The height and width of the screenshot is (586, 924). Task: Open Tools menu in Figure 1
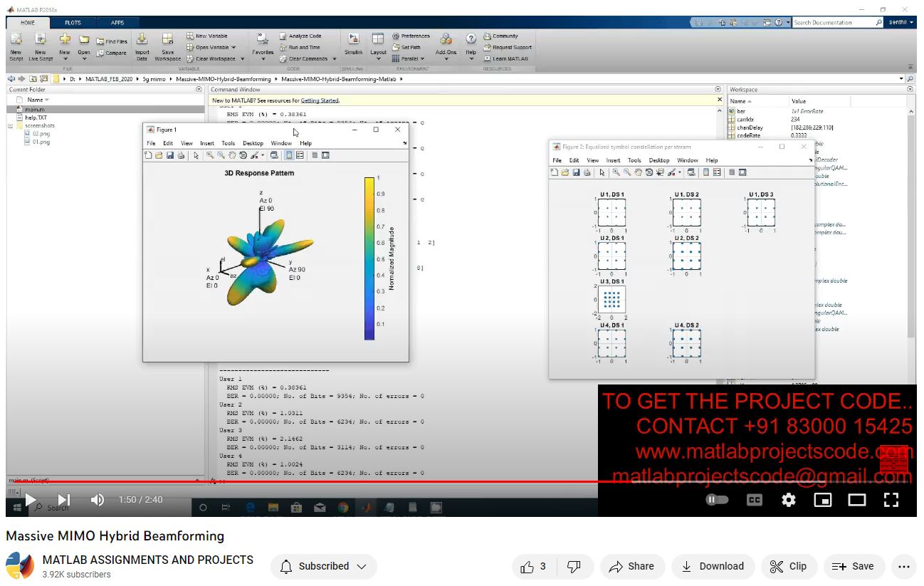[228, 143]
